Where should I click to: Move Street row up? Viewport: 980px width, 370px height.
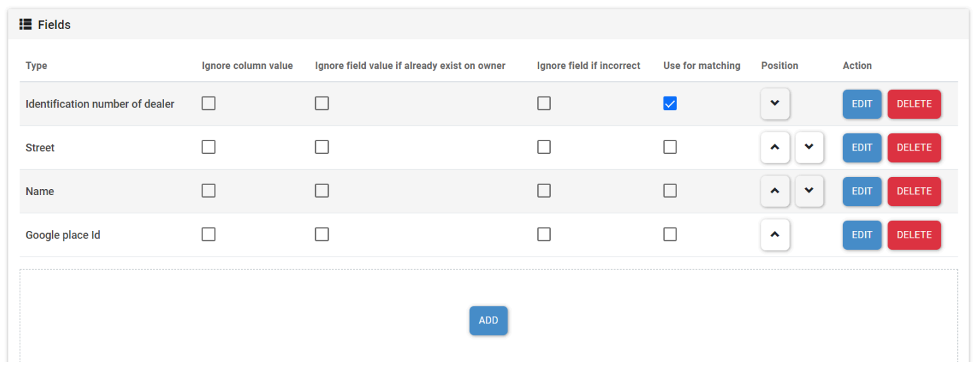[x=775, y=148]
